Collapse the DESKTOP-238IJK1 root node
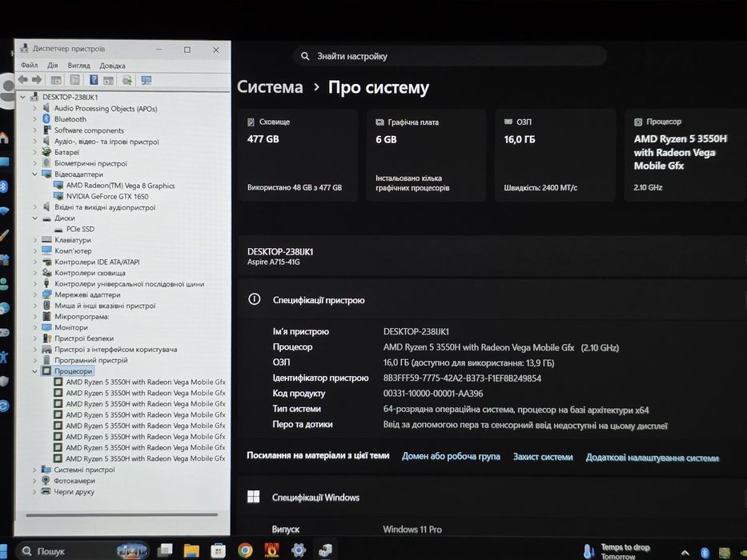 pos(22,97)
